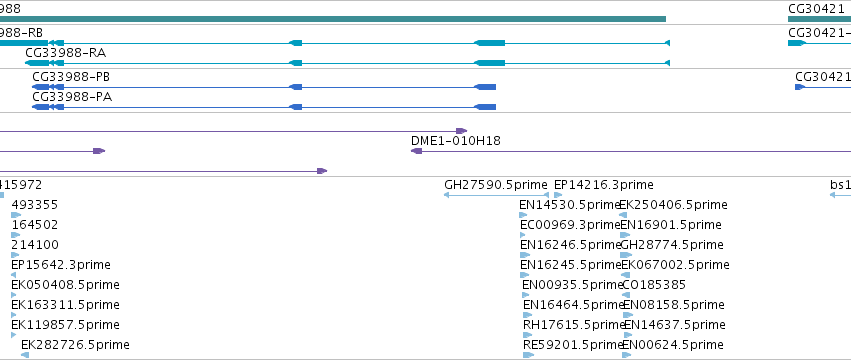The width and height of the screenshot is (851, 360).
Task: Click the arrow glyph under RE59201.5prime
Action: point(529,355)
